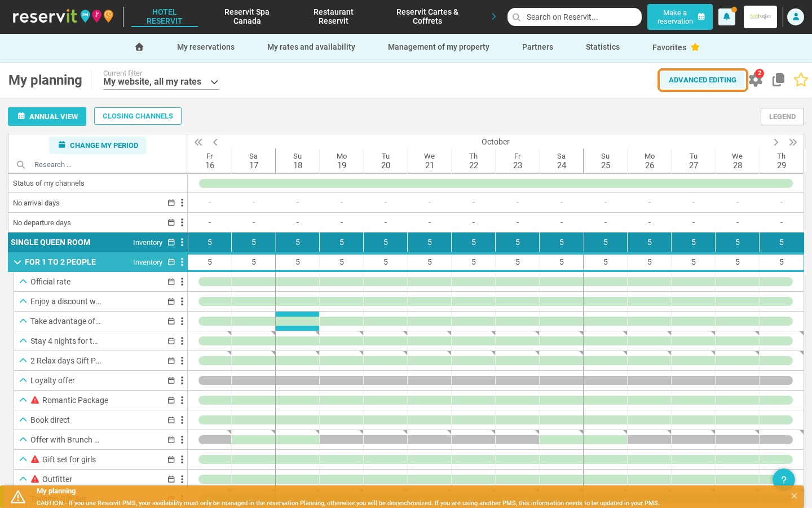Image resolution: width=812 pixels, height=508 pixels.
Task: Collapse the Loyalty offer row
Action: click(23, 380)
